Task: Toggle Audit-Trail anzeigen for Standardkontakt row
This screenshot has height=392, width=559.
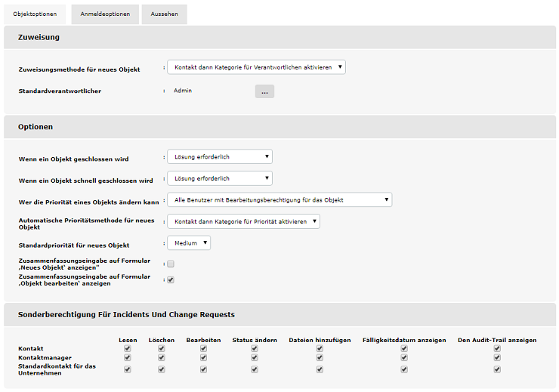Action: 497,369
